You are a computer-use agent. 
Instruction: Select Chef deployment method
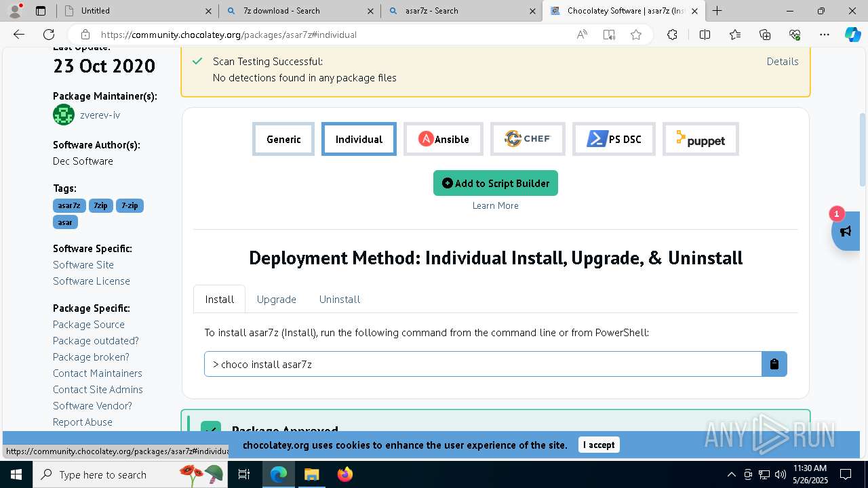(528, 139)
